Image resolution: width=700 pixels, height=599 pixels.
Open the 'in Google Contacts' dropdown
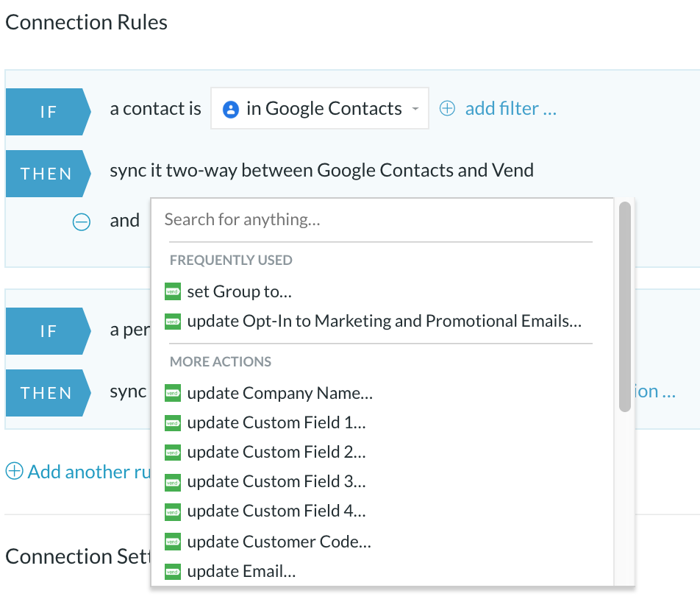tap(320, 109)
